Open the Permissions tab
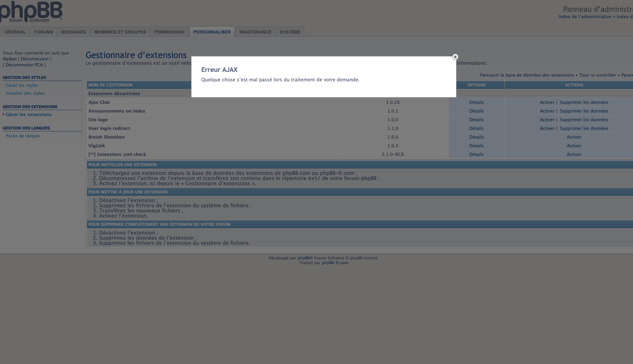The height and width of the screenshot is (364, 633). pos(169,32)
